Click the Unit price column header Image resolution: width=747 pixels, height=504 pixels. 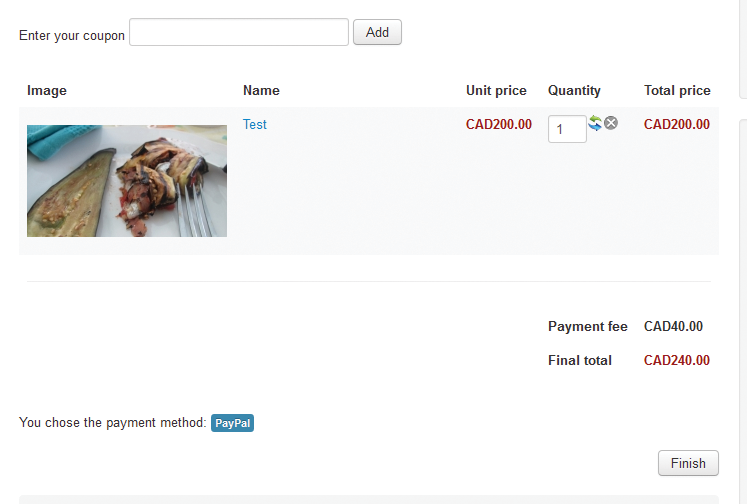[x=496, y=91]
